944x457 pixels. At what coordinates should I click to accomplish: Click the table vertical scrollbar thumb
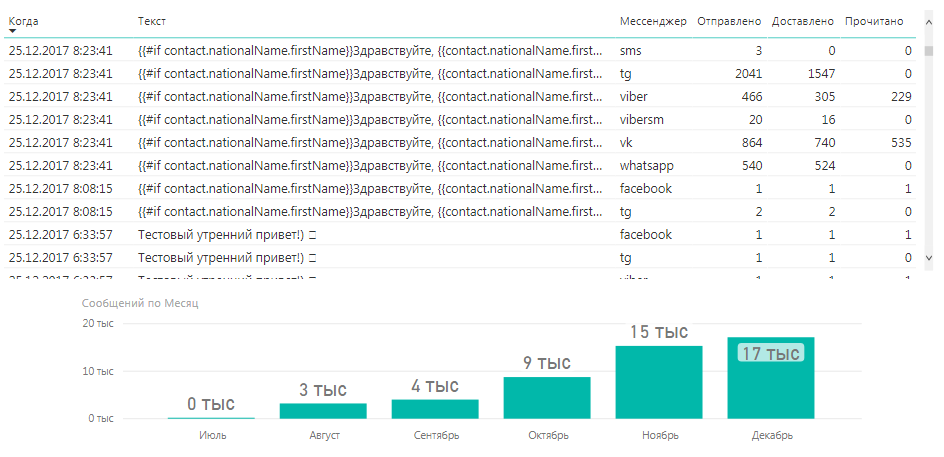928,49
